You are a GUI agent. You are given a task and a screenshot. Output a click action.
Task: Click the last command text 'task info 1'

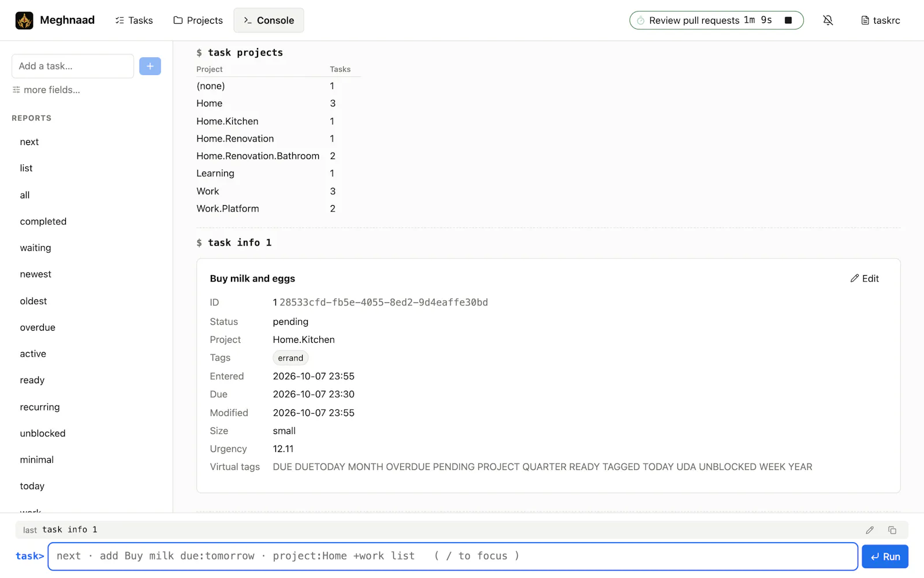click(70, 530)
